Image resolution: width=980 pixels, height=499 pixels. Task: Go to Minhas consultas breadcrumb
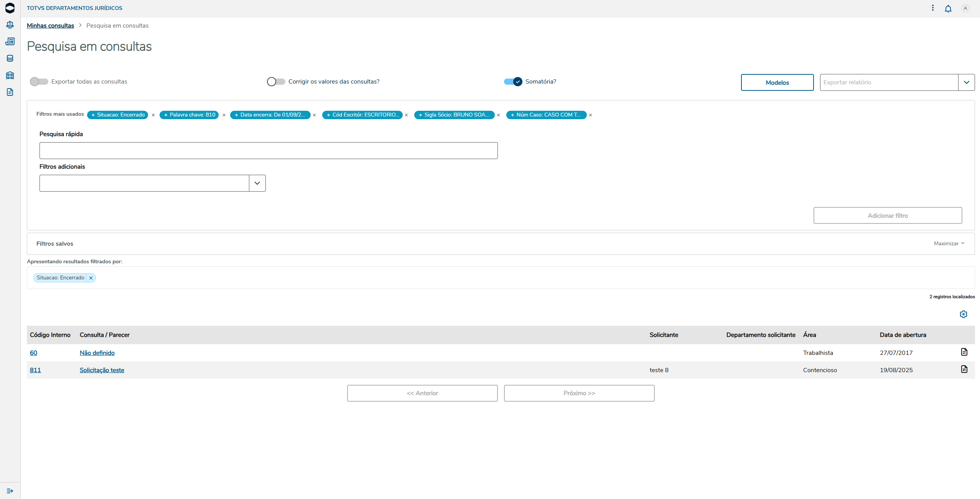(x=50, y=26)
